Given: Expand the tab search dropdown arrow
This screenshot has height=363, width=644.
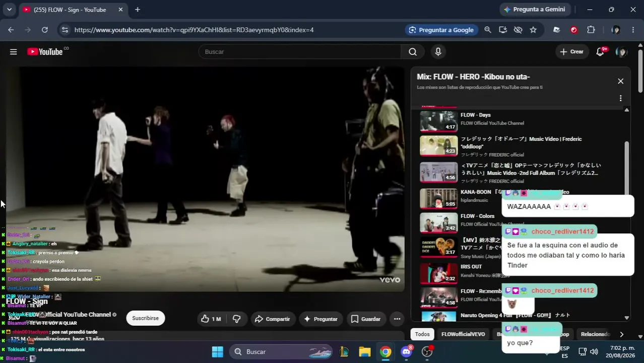Looking at the screenshot, I should [x=9, y=10].
